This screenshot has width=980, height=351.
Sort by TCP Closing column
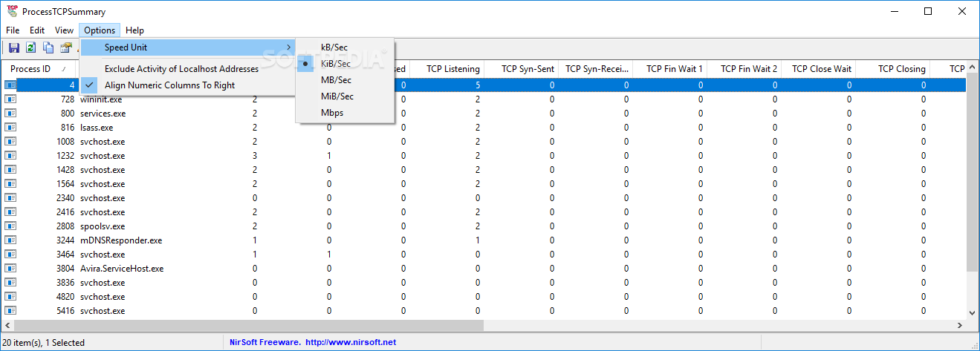click(892, 69)
